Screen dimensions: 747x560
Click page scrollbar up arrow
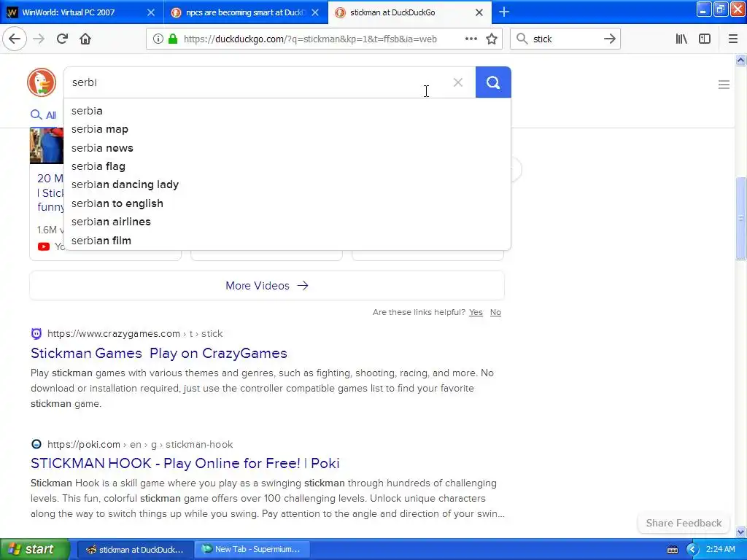[740, 60]
